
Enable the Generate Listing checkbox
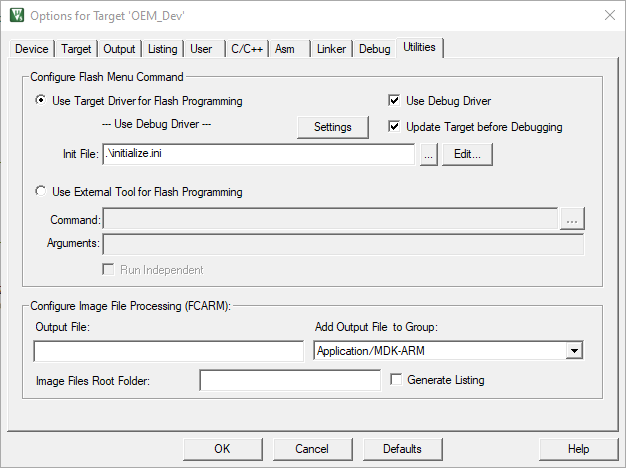(397, 380)
